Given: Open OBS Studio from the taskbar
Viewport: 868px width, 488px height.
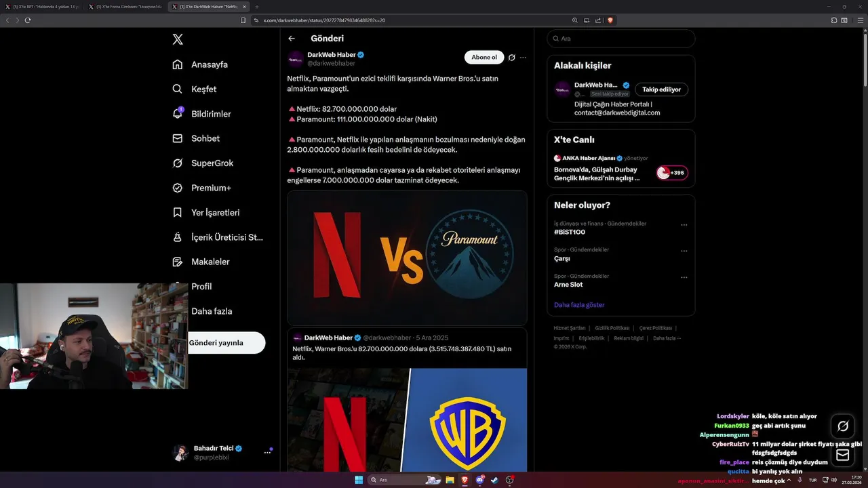Looking at the screenshot, I should click(x=509, y=480).
